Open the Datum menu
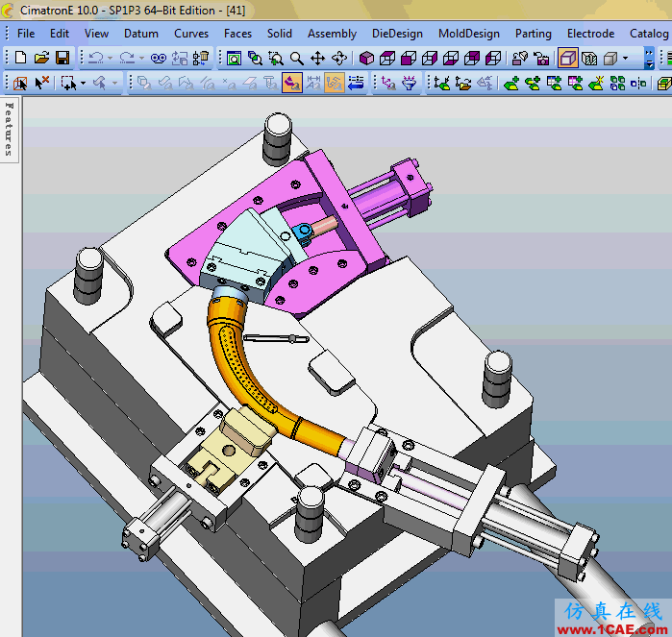The height and width of the screenshot is (637, 672). coord(141,34)
